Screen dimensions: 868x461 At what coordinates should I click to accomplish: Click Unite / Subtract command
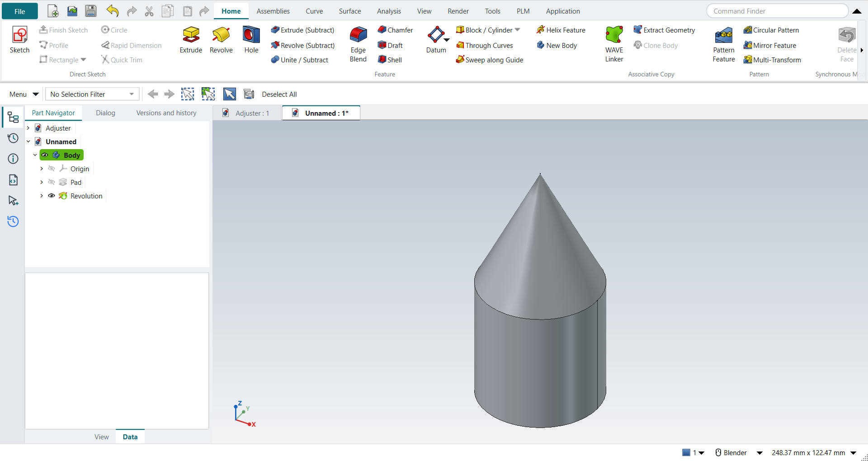coord(300,60)
